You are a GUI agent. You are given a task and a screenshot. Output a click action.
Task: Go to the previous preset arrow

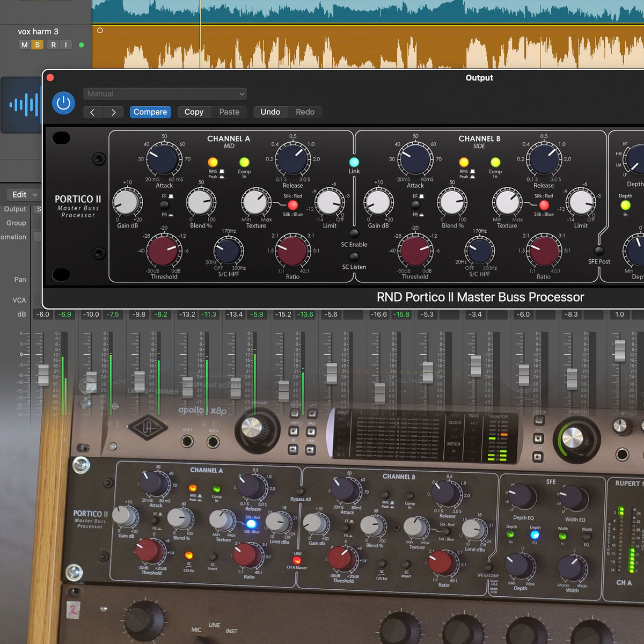[x=92, y=112]
